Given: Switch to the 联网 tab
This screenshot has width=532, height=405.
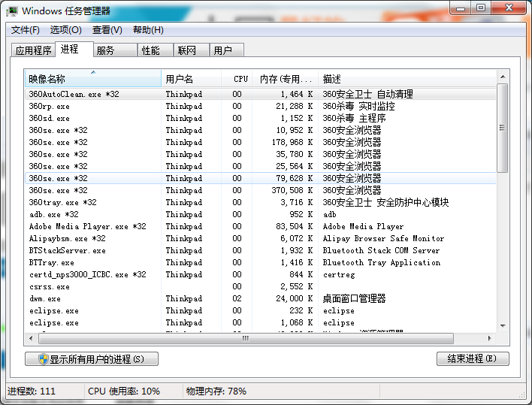Looking at the screenshot, I should [x=192, y=50].
